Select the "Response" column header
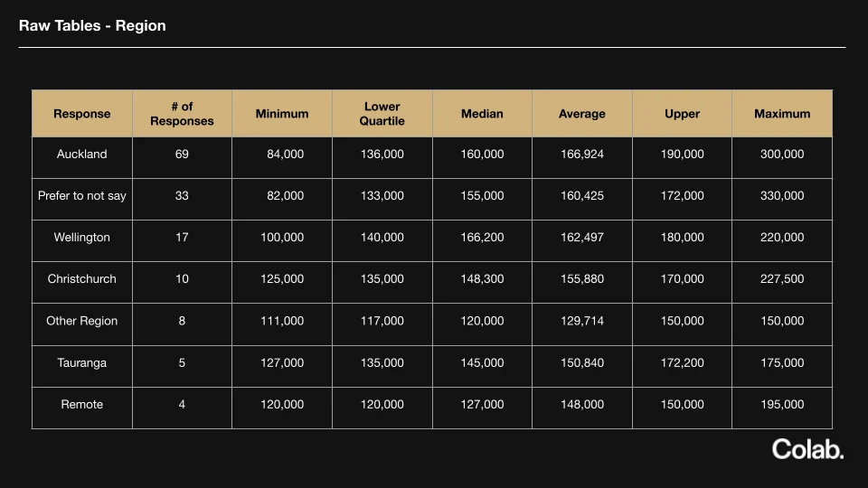Screen dimensions: 868x488 pyautogui.click(x=82, y=114)
